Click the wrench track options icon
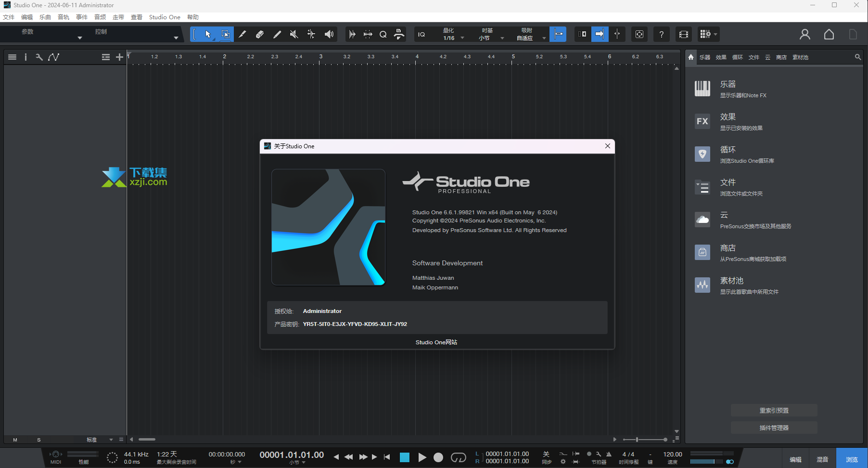Screen dimensions: 868x468 point(39,57)
